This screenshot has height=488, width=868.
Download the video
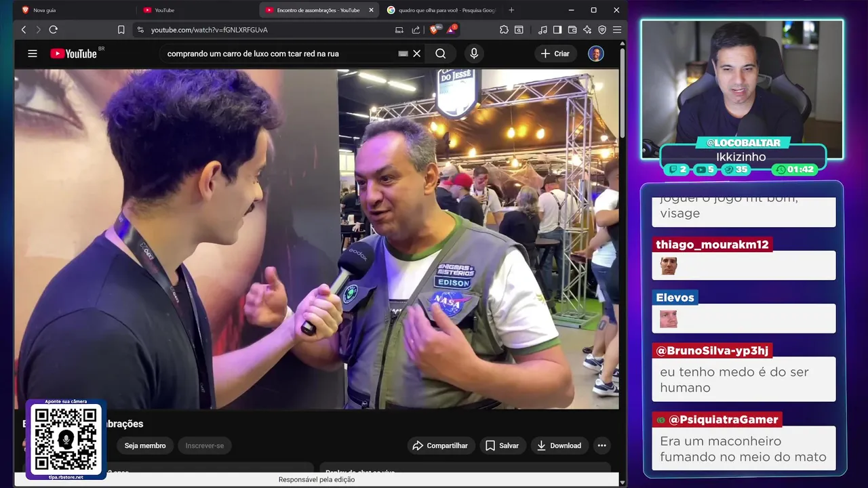pos(559,445)
